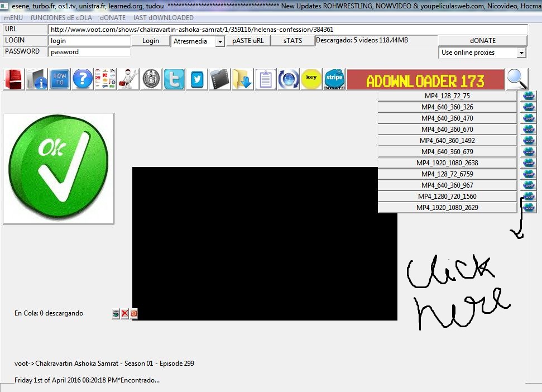
Task: Click web icon beside MP4_128_72_75
Action: 529,95
